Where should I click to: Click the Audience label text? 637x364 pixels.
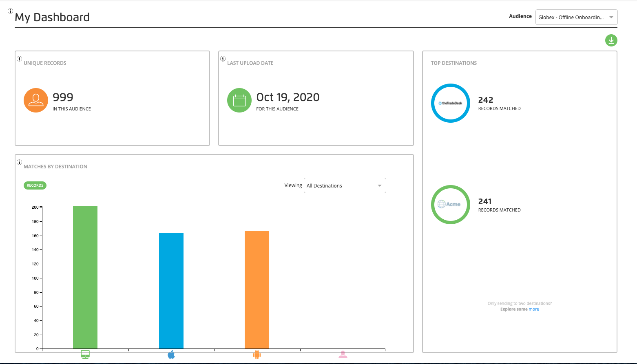(520, 16)
